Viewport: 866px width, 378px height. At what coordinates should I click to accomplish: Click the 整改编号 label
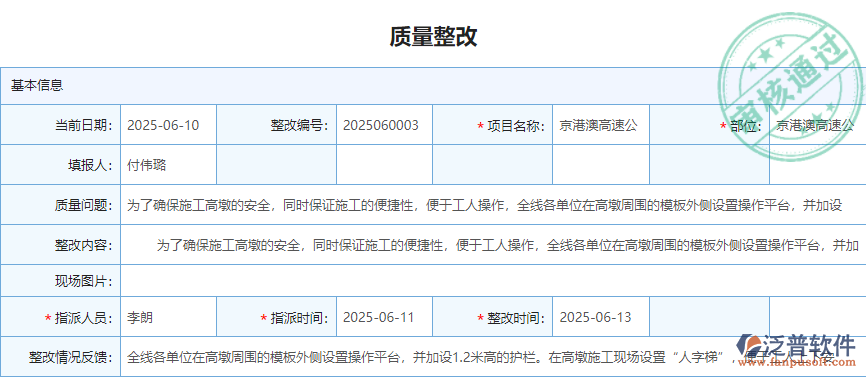click(x=299, y=125)
